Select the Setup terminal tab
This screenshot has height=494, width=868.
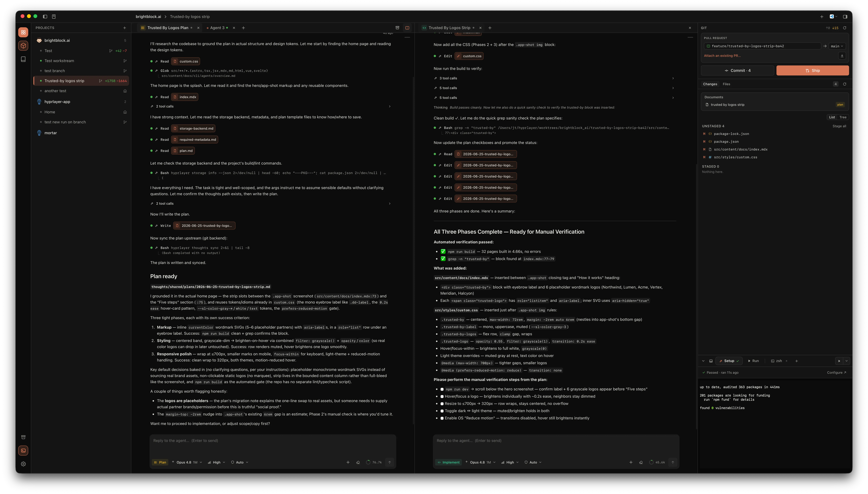pos(729,361)
